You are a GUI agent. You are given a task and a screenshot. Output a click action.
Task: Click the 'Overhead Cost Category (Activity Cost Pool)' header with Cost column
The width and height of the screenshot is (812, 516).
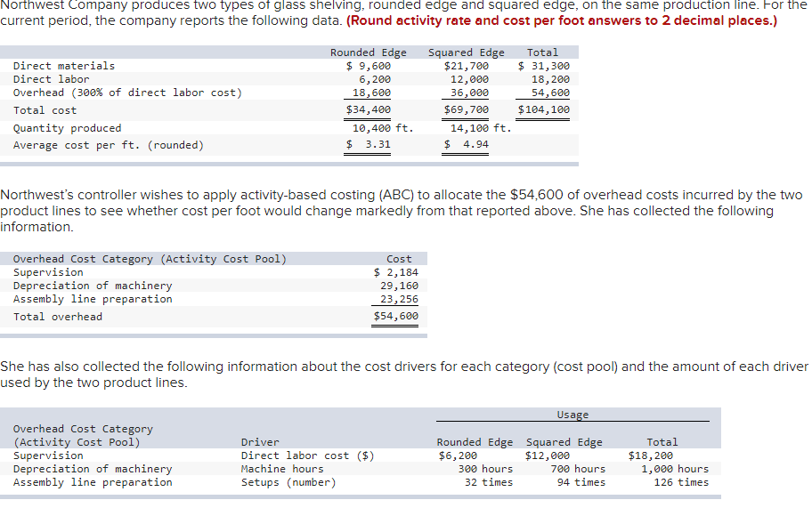(x=150, y=259)
